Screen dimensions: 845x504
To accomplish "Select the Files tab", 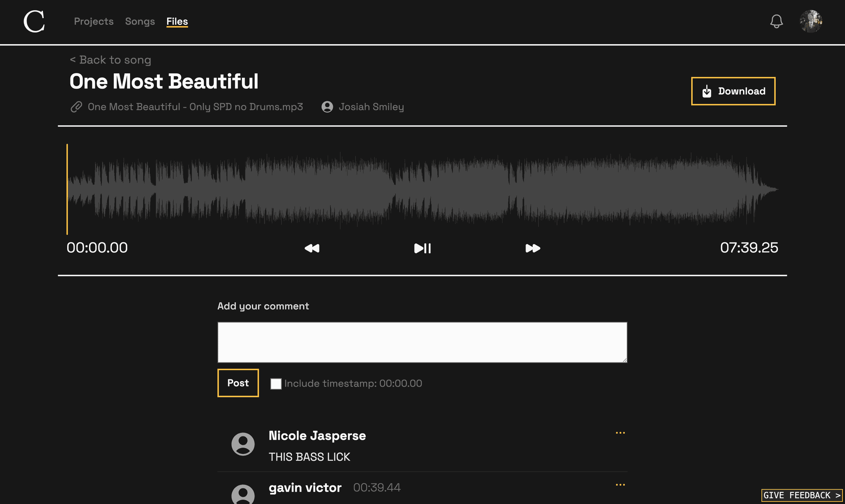I will point(177,21).
